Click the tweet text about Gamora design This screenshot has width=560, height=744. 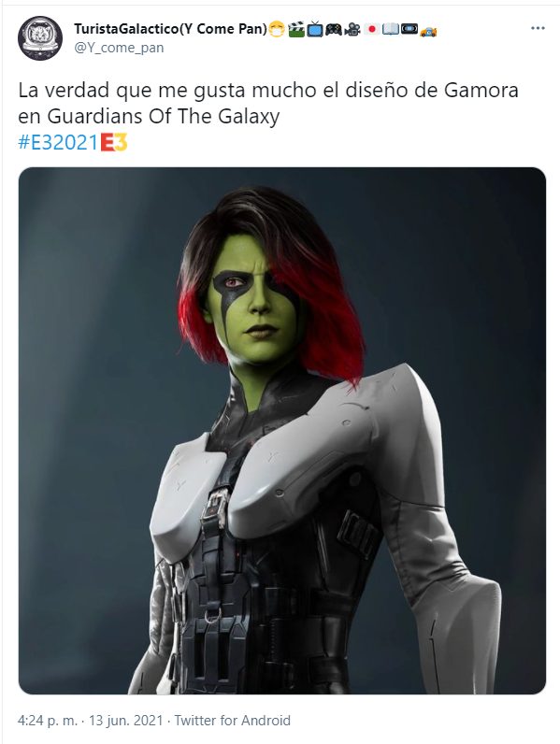tap(268, 103)
